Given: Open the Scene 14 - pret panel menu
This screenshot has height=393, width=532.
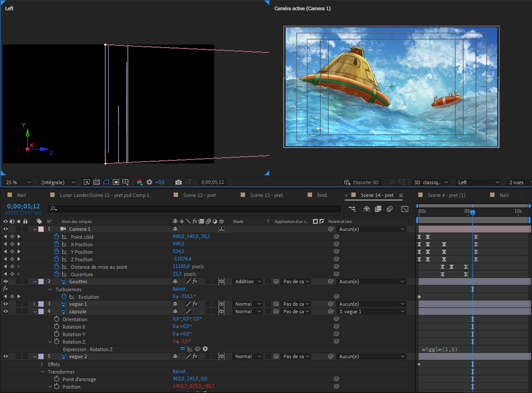Looking at the screenshot, I should click(x=401, y=195).
